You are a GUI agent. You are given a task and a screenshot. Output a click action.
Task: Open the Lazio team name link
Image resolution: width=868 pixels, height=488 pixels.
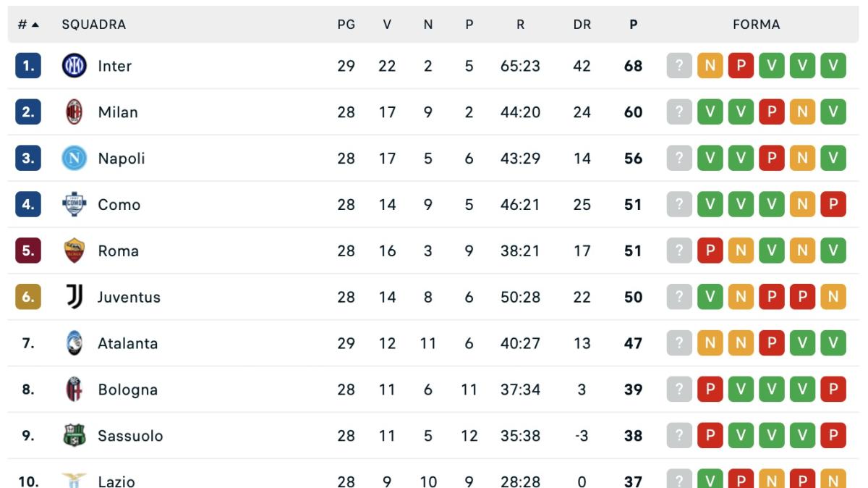click(x=115, y=481)
